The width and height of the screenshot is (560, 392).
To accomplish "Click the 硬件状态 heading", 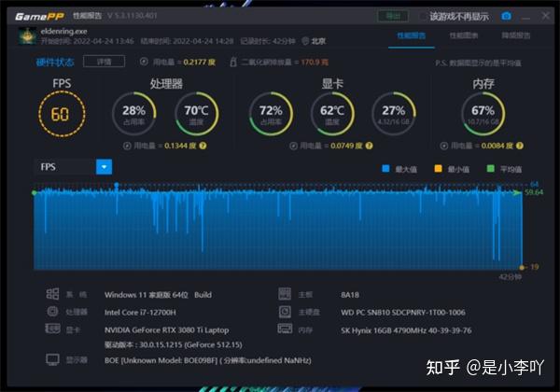I will point(55,63).
